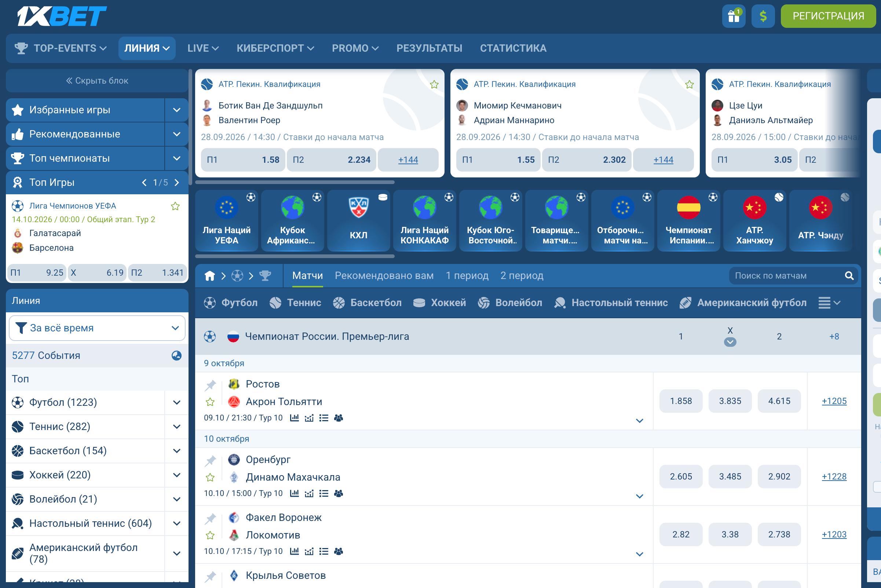Bet П1 1.58 on Ботик Ван Де Зандшульп
This screenshot has height=588, width=881.
pos(243,160)
